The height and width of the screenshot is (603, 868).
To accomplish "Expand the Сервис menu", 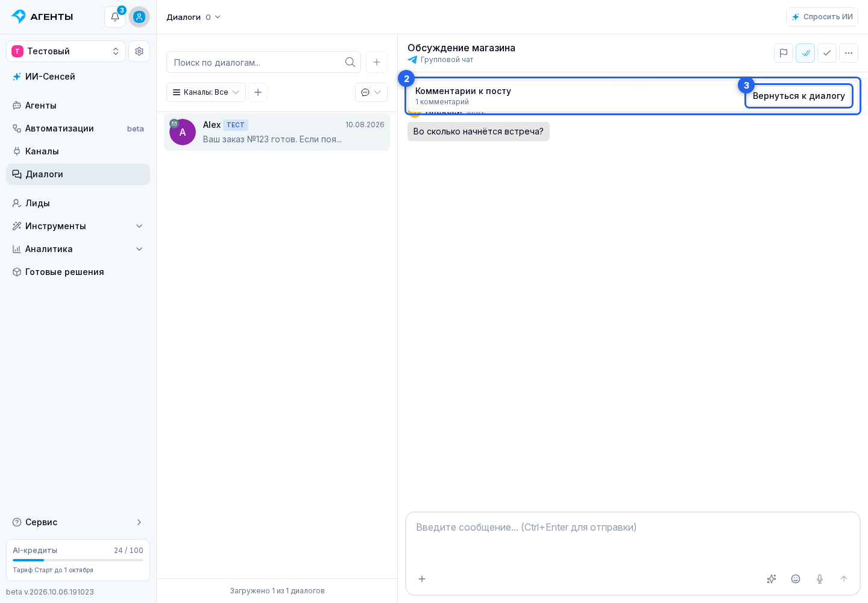I will point(78,522).
